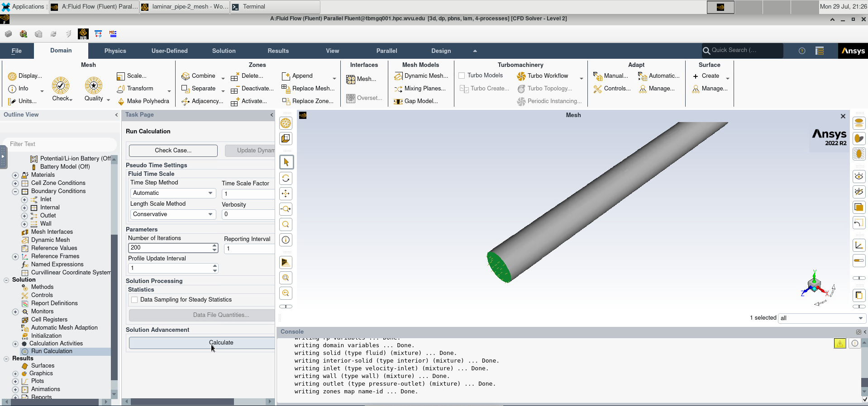This screenshot has height=406, width=868.
Task: Click the undo selection dashed-box icon
Action: tap(859, 222)
